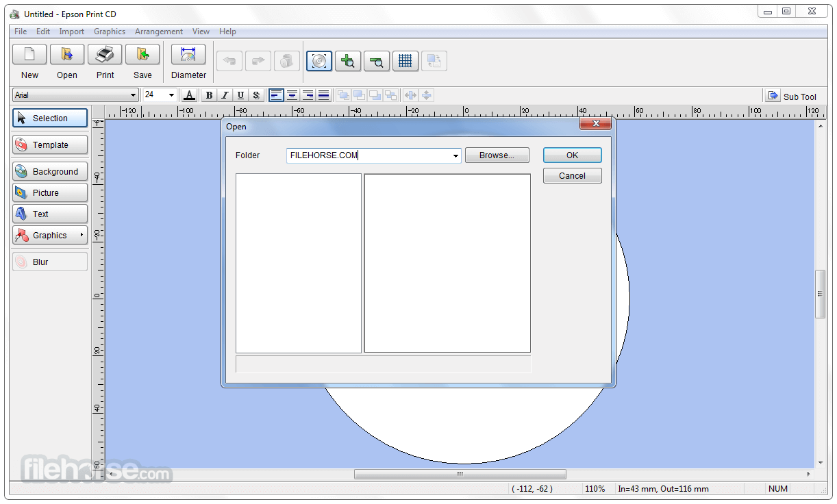837x504 pixels.
Task: Click the delete trash can icon
Action: click(287, 61)
